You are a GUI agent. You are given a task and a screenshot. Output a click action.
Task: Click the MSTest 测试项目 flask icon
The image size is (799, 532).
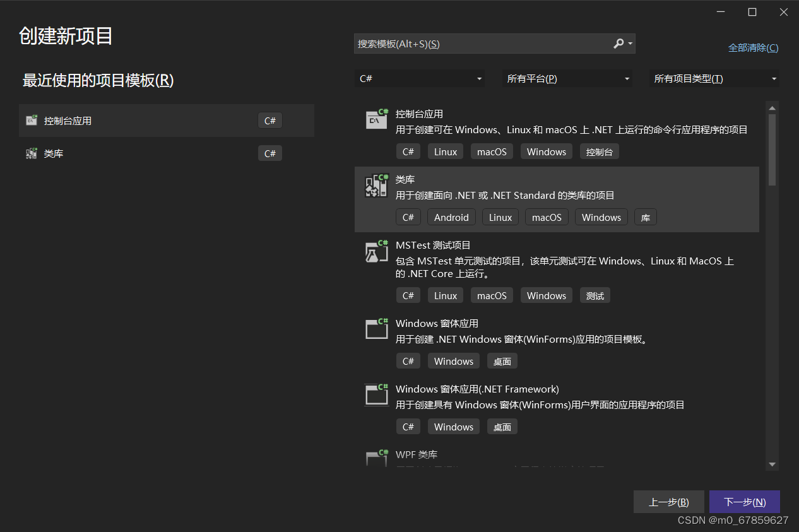(x=376, y=251)
